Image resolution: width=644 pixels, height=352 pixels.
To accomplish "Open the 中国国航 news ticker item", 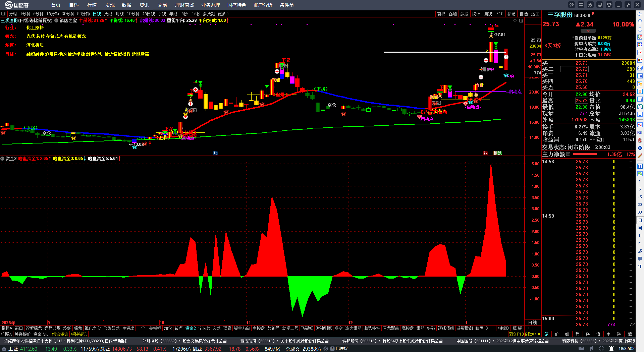I will coord(502,341).
